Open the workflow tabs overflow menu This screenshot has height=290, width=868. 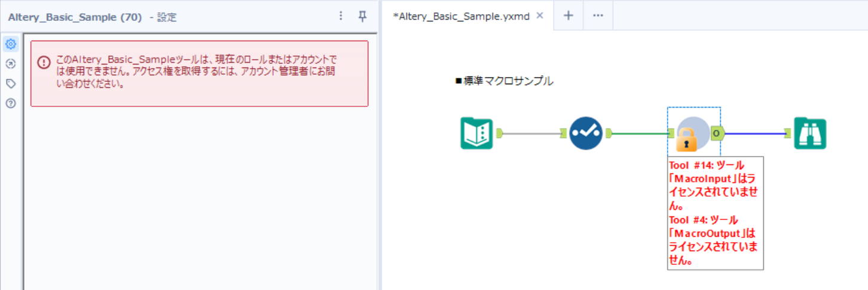(598, 16)
